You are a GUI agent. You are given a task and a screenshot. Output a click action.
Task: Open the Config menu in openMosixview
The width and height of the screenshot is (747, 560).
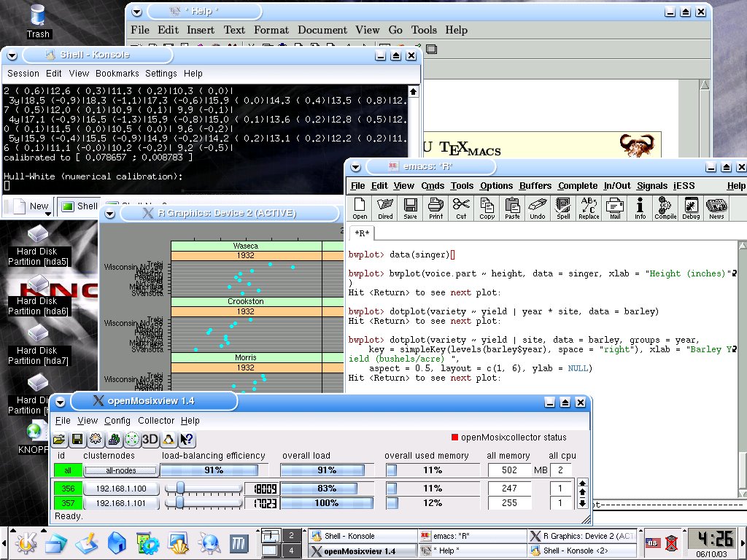coord(117,421)
